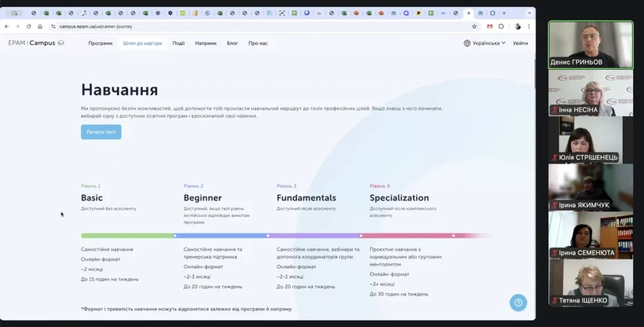Viewport: 644px width, 327px height.
Task: Open the Блог page link
Action: tap(232, 43)
